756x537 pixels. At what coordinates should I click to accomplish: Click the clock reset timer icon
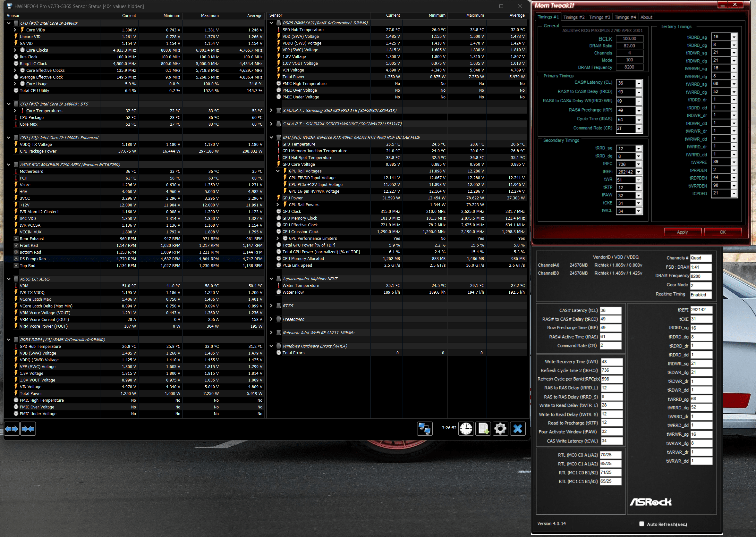click(x=466, y=429)
